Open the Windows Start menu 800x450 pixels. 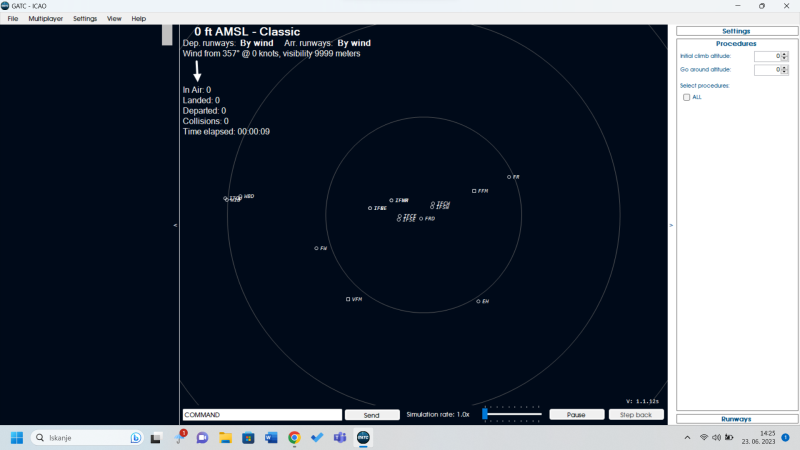pyautogui.click(x=17, y=438)
